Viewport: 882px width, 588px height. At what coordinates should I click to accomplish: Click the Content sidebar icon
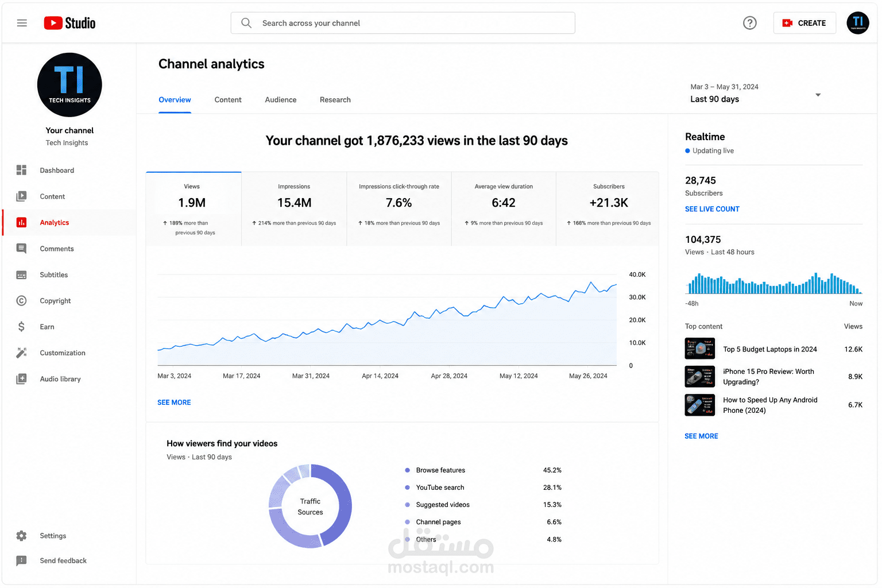pos(21,196)
